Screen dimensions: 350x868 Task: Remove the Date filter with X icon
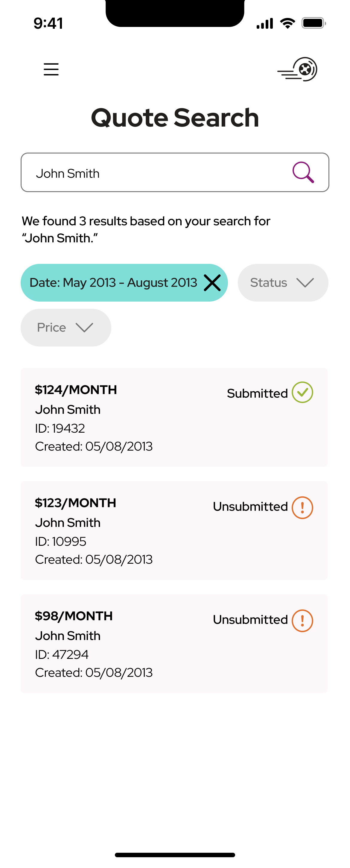coord(212,283)
